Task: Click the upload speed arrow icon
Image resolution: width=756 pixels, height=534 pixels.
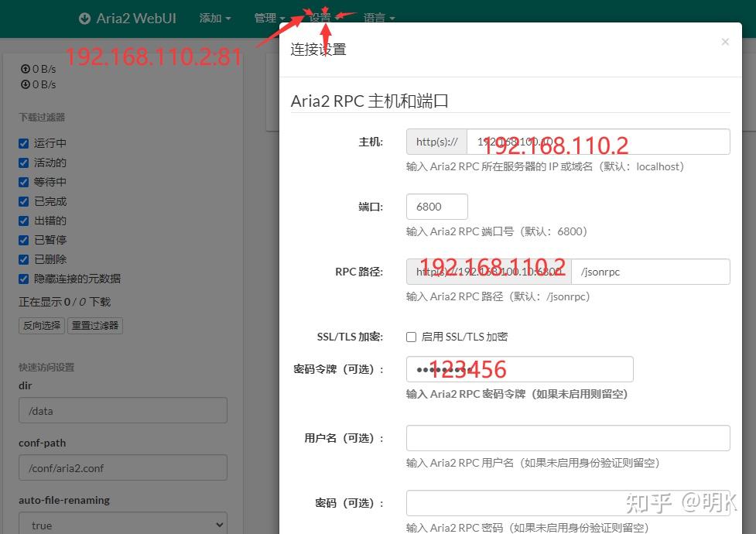Action: (x=27, y=68)
